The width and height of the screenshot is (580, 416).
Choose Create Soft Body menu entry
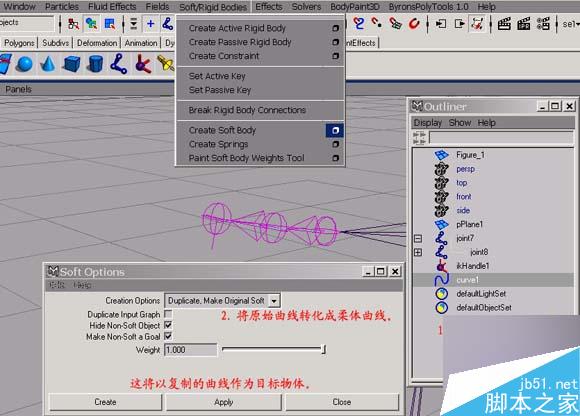point(222,130)
